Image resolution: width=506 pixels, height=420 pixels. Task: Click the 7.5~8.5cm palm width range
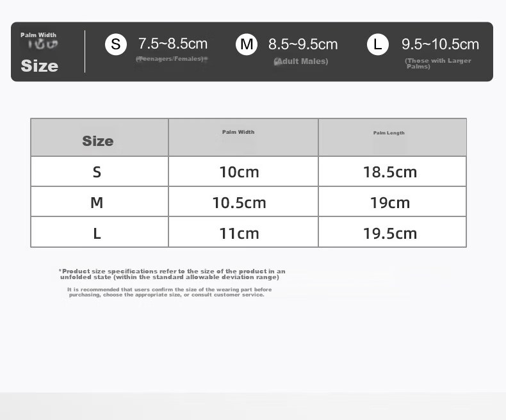(x=173, y=44)
